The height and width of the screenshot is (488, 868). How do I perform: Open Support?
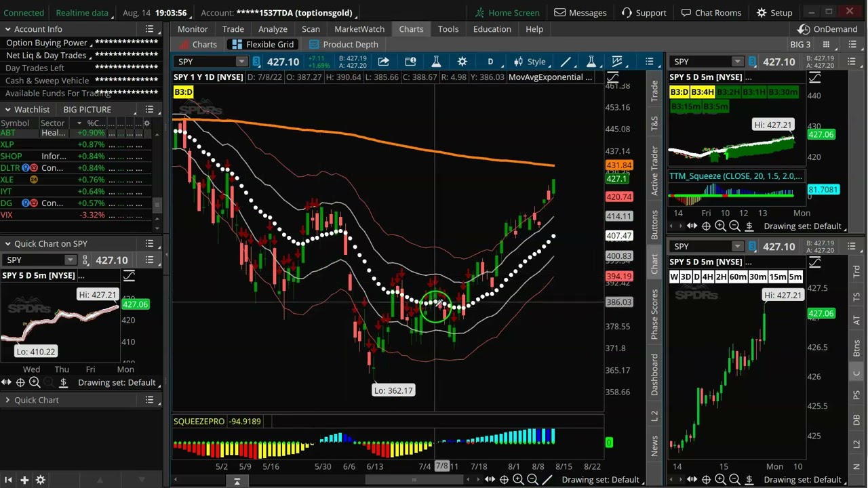pyautogui.click(x=644, y=13)
